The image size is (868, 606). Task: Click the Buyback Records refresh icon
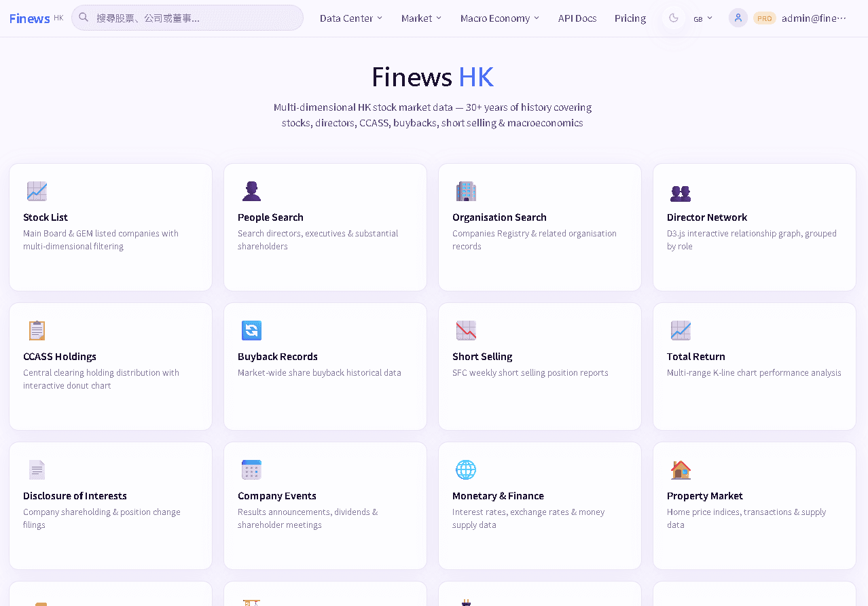pyautogui.click(x=251, y=331)
